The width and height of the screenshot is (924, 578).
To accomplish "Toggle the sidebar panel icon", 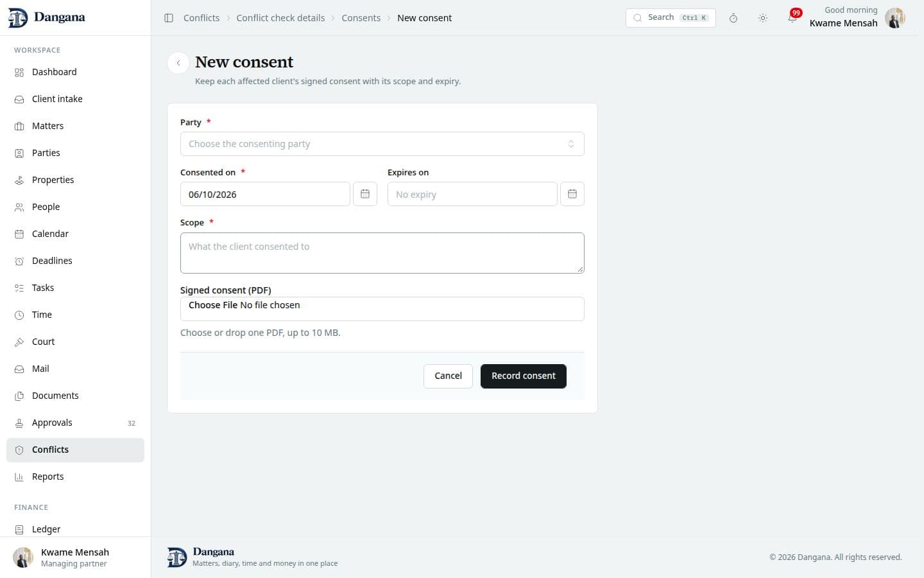I will click(169, 18).
